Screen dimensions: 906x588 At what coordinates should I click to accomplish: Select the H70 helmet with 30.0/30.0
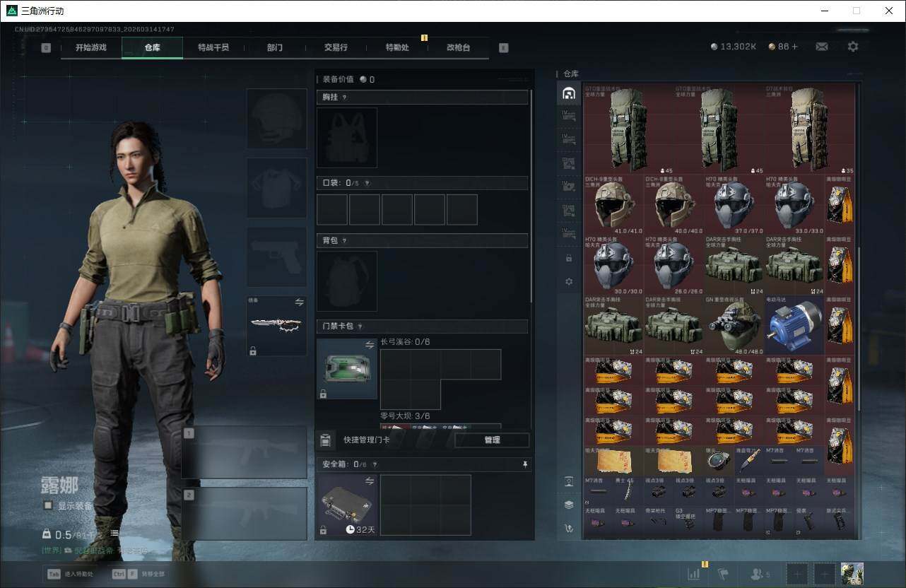tap(613, 265)
